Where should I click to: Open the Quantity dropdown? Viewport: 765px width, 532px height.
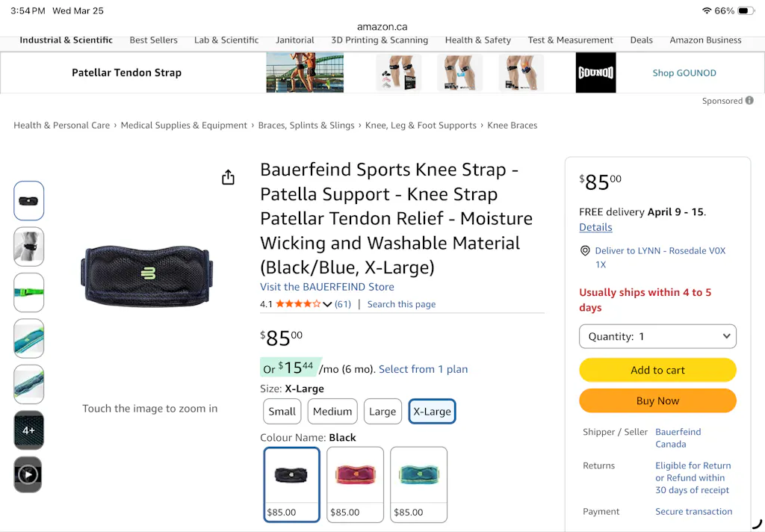click(657, 336)
